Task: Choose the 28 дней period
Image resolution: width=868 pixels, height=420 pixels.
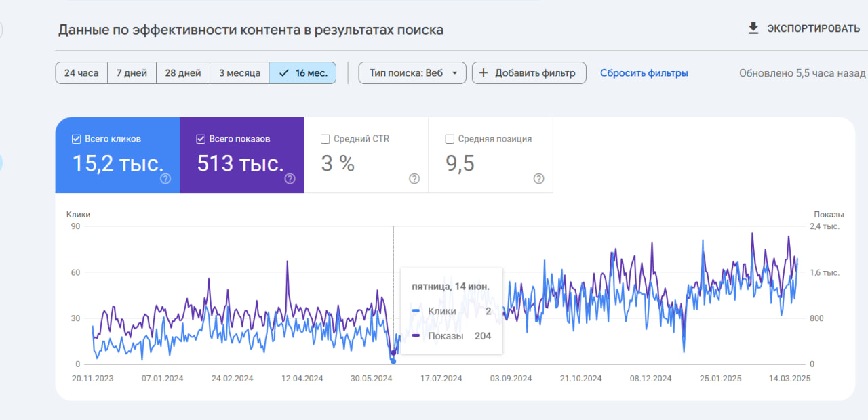Action: coord(183,73)
